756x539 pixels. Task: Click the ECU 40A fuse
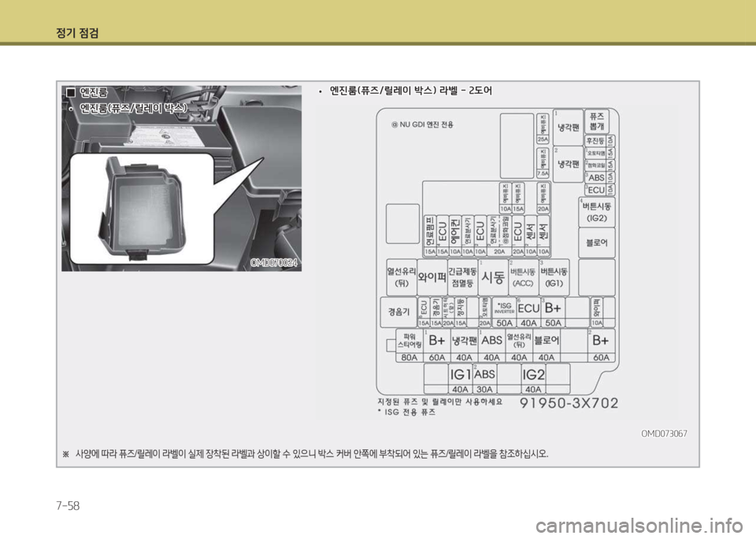pyautogui.click(x=528, y=312)
